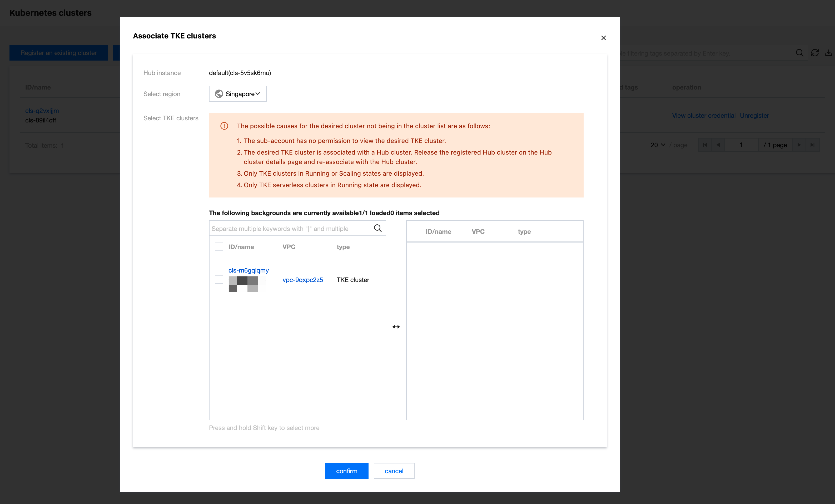The width and height of the screenshot is (835, 504).
Task: Click the globe icon in region selector
Action: (x=219, y=94)
